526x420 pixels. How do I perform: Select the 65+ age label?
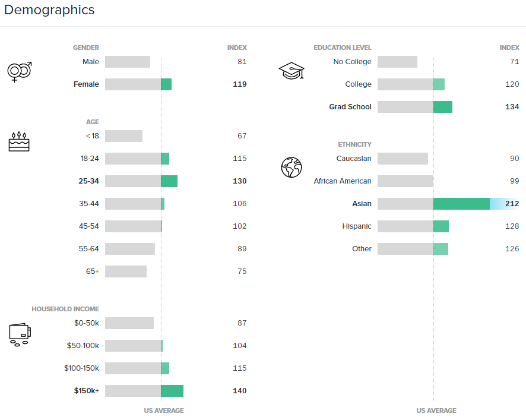92,271
